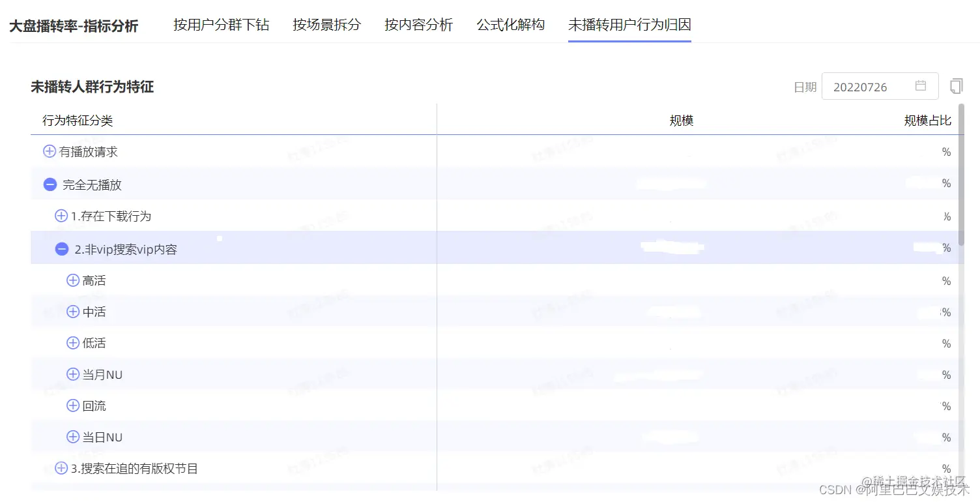This screenshot has height=502, width=980.
Task: Collapse the 完全无播放 row
Action: (x=50, y=185)
